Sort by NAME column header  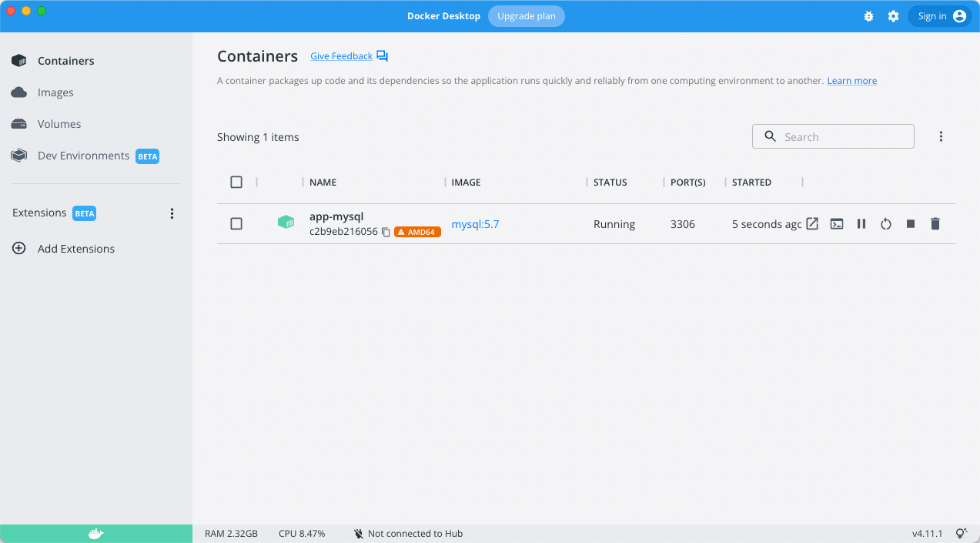(x=323, y=183)
